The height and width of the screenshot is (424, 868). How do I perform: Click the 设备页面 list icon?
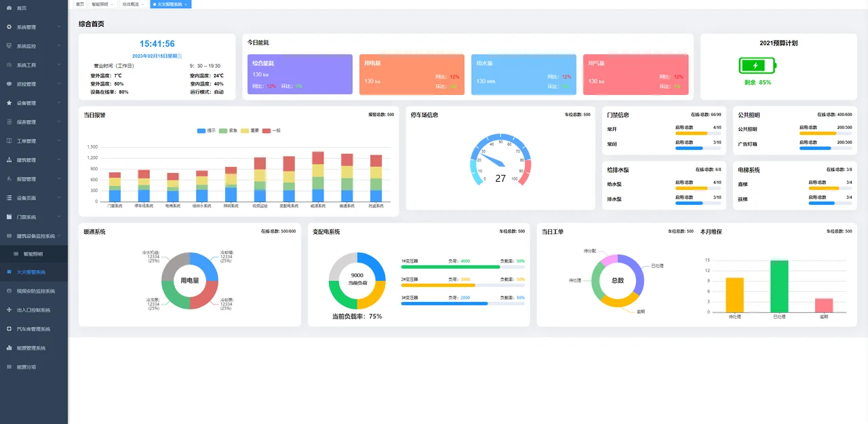(x=9, y=198)
